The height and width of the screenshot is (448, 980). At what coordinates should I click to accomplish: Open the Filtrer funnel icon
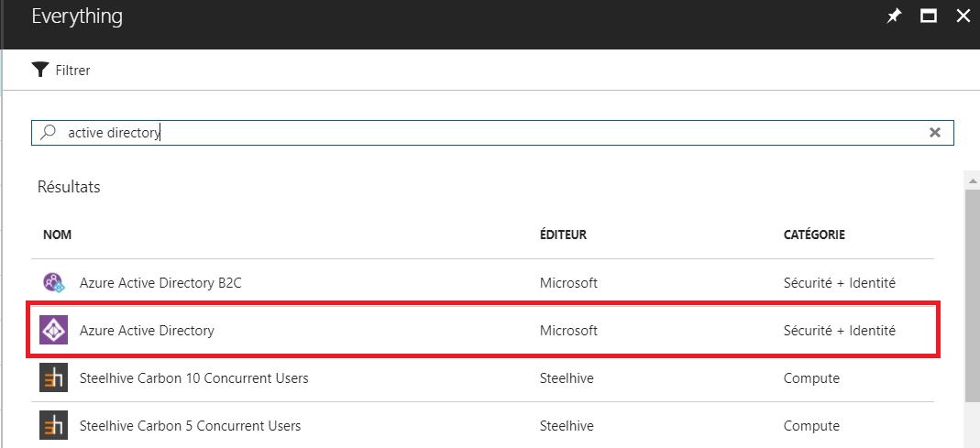[40, 70]
